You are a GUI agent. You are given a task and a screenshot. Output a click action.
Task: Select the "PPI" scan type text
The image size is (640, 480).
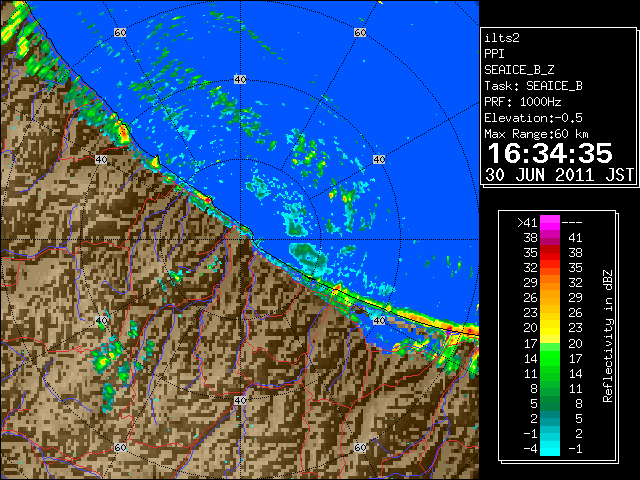click(494, 54)
